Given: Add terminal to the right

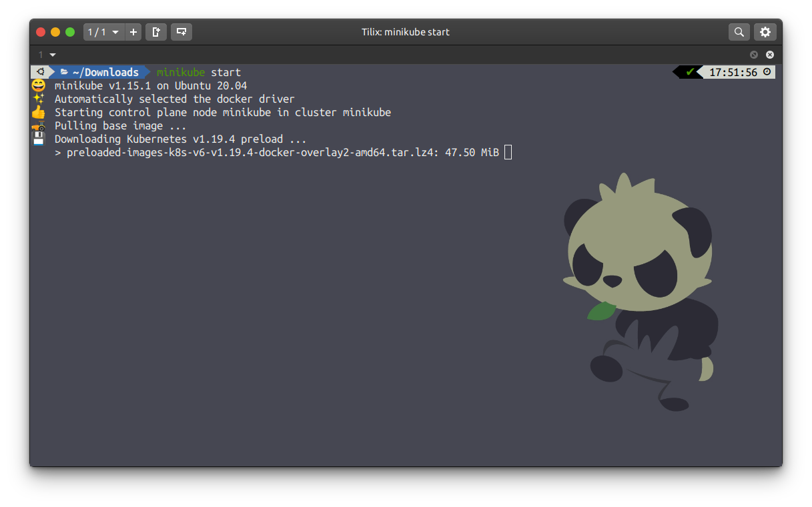Looking at the screenshot, I should 155,32.
